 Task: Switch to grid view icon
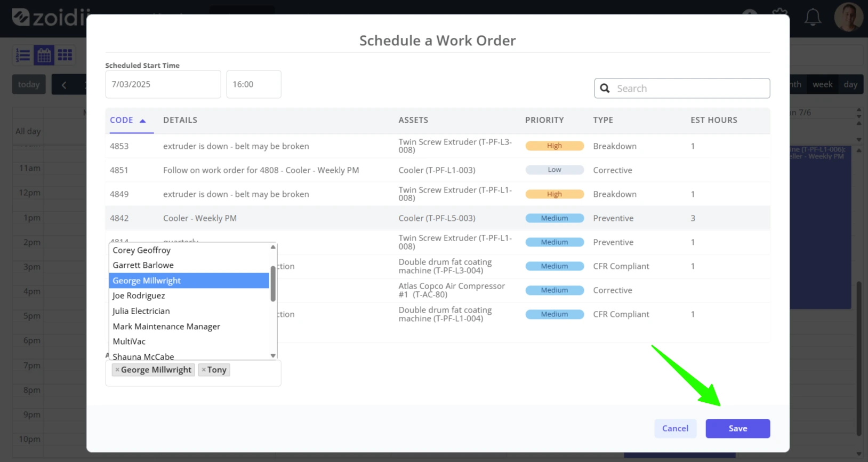(x=65, y=55)
